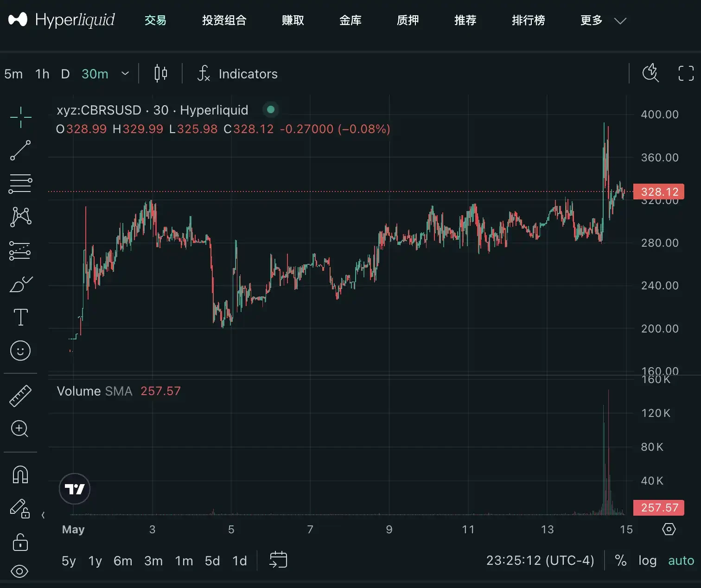Expand the 更多 menu chevron

click(x=620, y=21)
